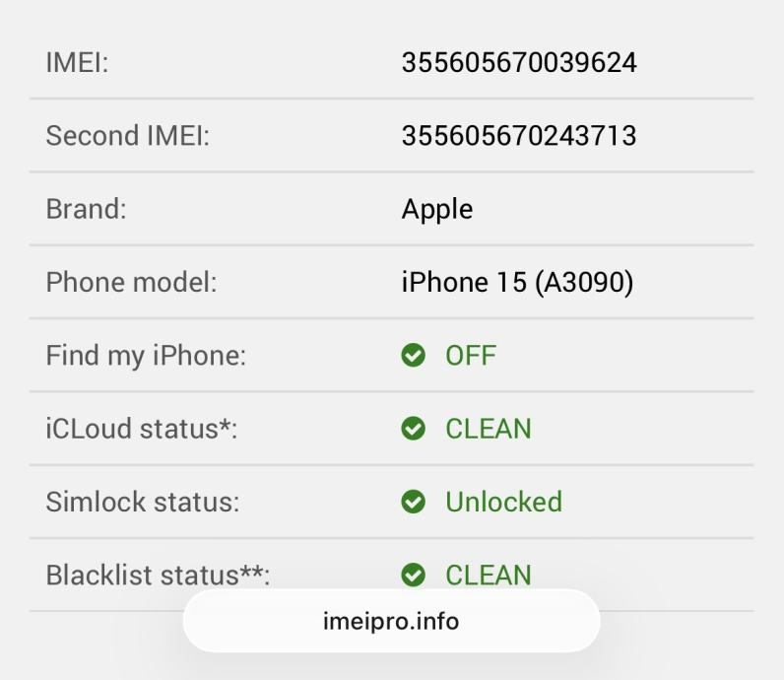The image size is (784, 680).
Task: Click the green OFF status text
Action: click(471, 355)
